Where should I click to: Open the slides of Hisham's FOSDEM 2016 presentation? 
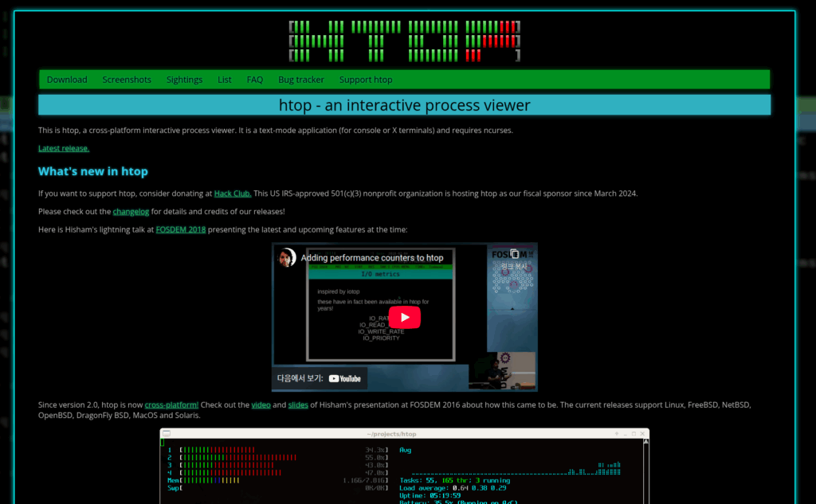(297, 404)
